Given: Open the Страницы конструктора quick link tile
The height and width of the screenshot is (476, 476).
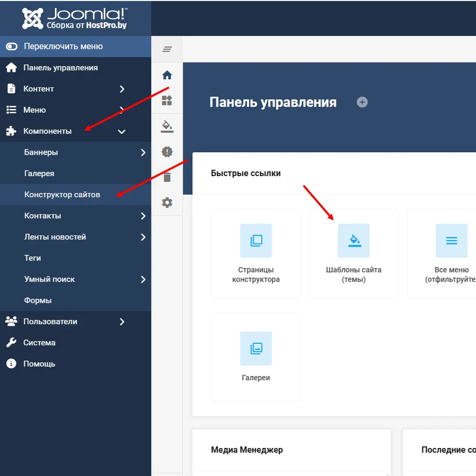Looking at the screenshot, I should (256, 254).
